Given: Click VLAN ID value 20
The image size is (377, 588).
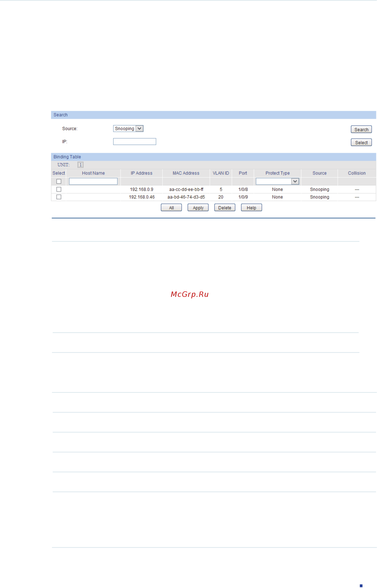Looking at the screenshot, I should point(221,197).
